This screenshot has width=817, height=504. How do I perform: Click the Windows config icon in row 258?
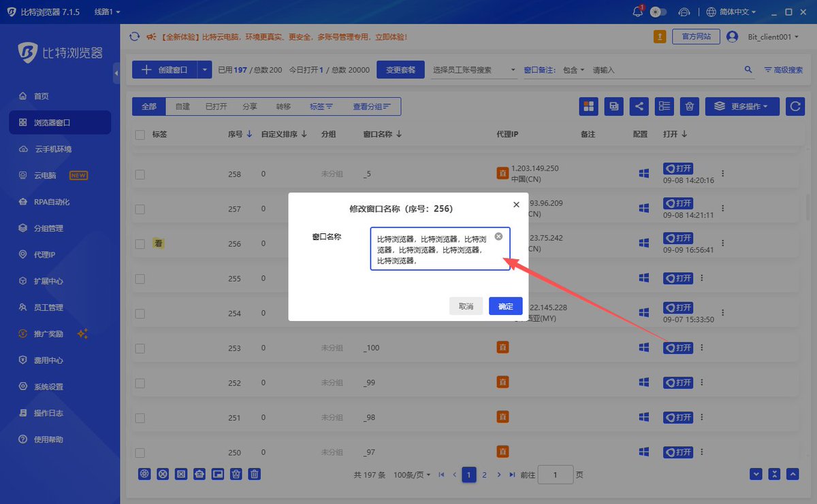(643, 174)
